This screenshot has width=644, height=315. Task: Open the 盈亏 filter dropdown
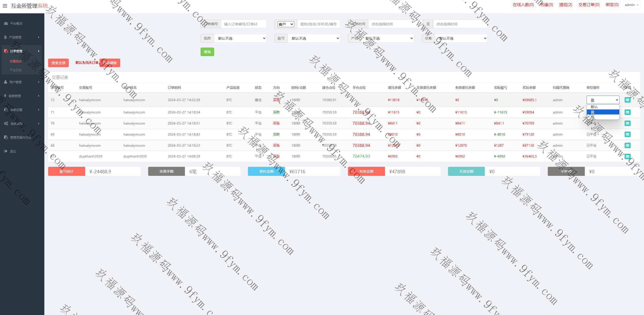(314, 38)
